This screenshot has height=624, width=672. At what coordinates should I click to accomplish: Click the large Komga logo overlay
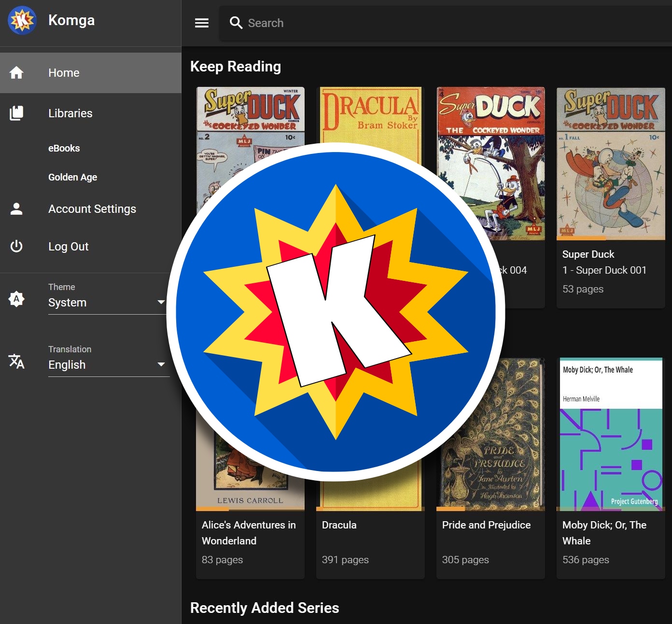[x=336, y=312]
